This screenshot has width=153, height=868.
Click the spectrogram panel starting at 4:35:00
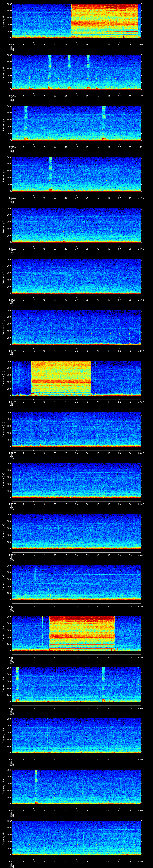click(x=77, y=327)
